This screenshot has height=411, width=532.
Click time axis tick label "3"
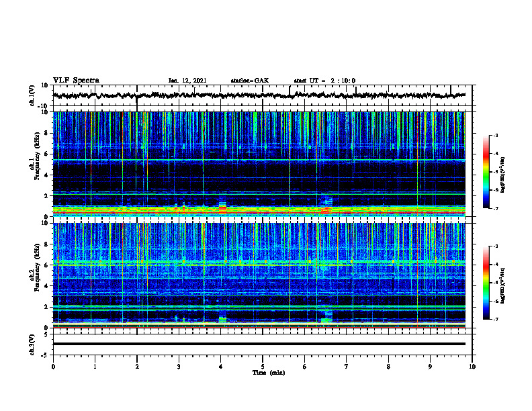point(179,367)
